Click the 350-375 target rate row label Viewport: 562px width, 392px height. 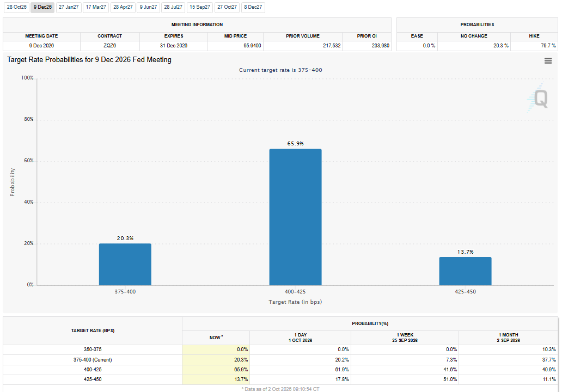(x=93, y=350)
